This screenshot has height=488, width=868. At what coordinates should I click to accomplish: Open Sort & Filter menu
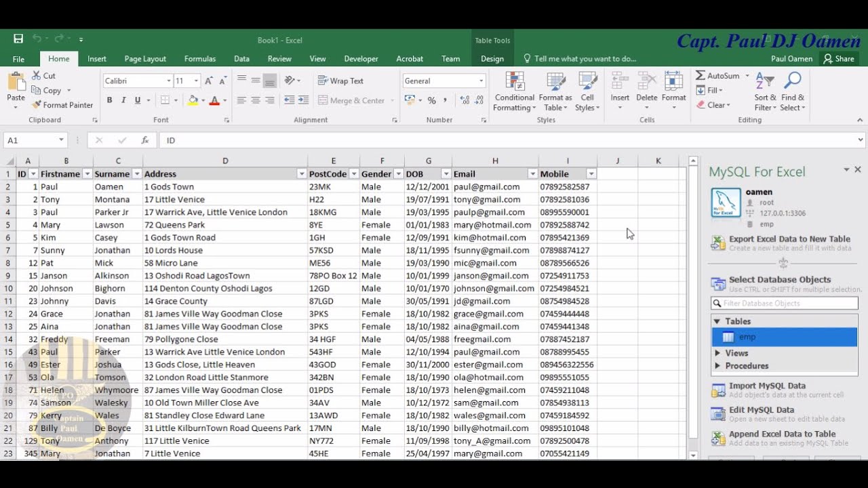click(766, 91)
